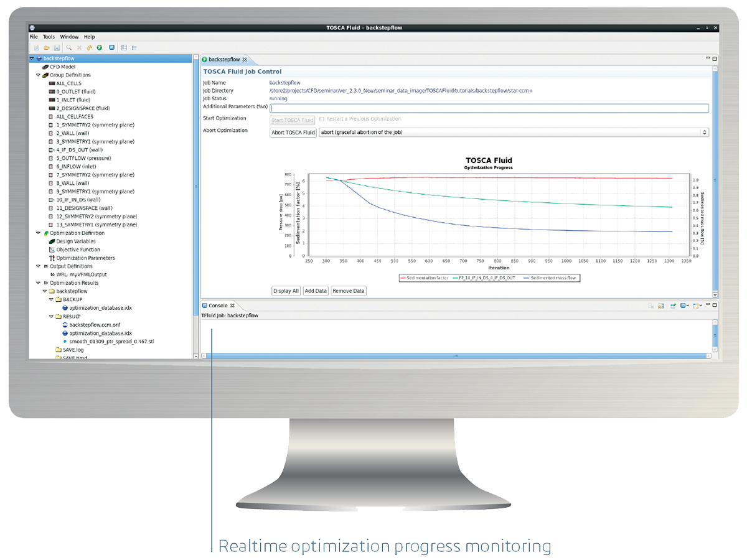The height and width of the screenshot is (560, 747).
Task: Click the grey X delete toolbar icon
Action: coord(79,48)
